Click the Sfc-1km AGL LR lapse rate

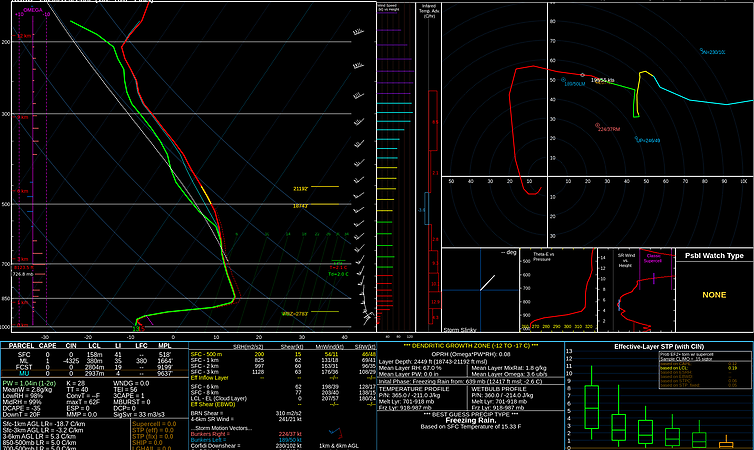click(44, 424)
